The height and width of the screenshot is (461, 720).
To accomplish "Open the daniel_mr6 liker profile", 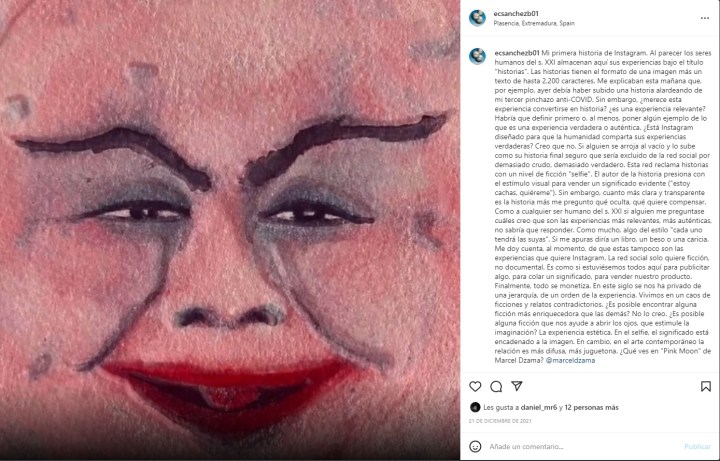I will pos(539,407).
